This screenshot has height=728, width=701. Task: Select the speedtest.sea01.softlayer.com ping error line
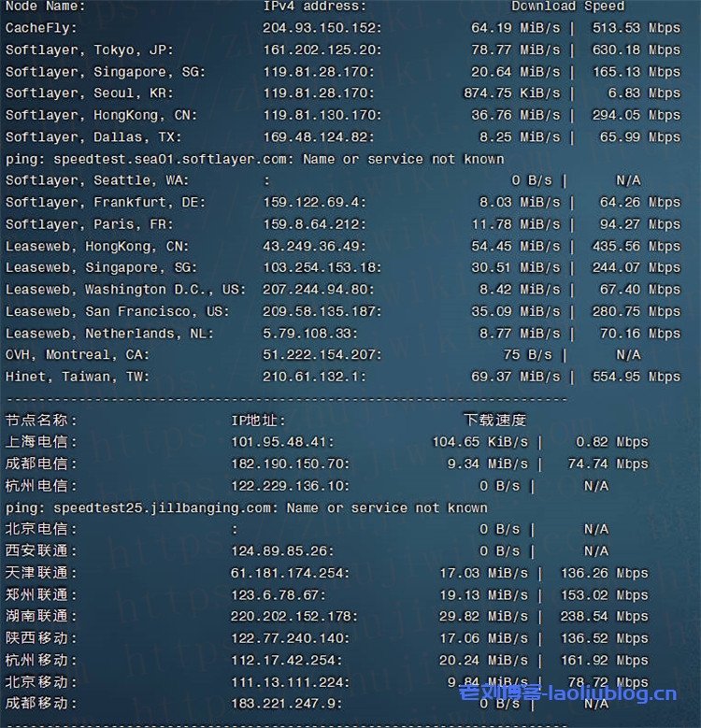tap(254, 159)
